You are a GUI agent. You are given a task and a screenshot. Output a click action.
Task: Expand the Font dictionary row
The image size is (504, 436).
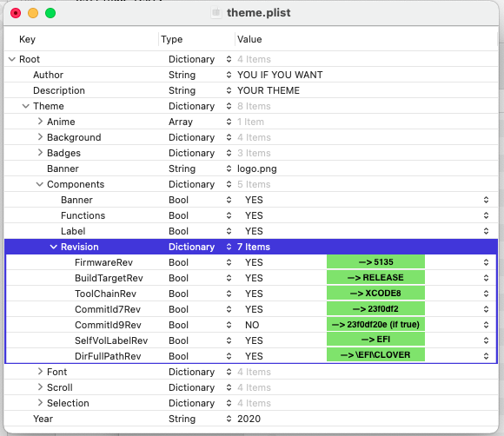40,372
